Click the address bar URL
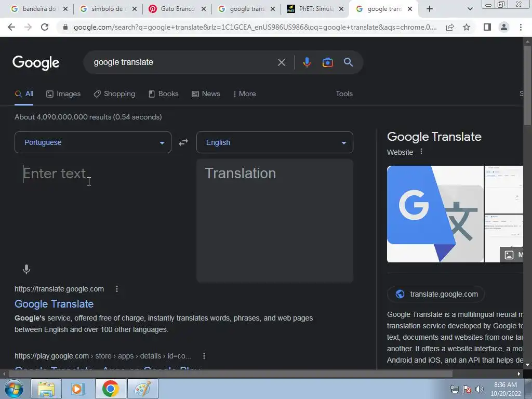This screenshot has height=399, width=532. [255, 27]
